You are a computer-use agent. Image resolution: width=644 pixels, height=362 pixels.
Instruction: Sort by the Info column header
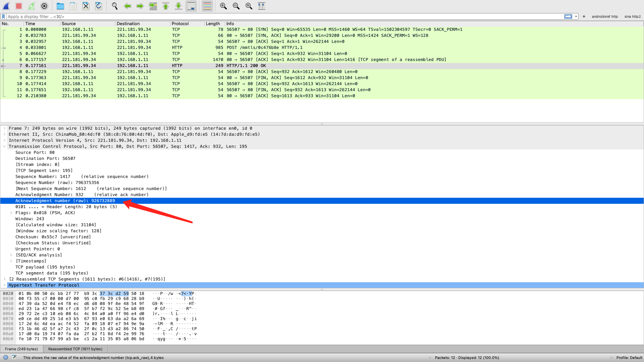pos(434,24)
